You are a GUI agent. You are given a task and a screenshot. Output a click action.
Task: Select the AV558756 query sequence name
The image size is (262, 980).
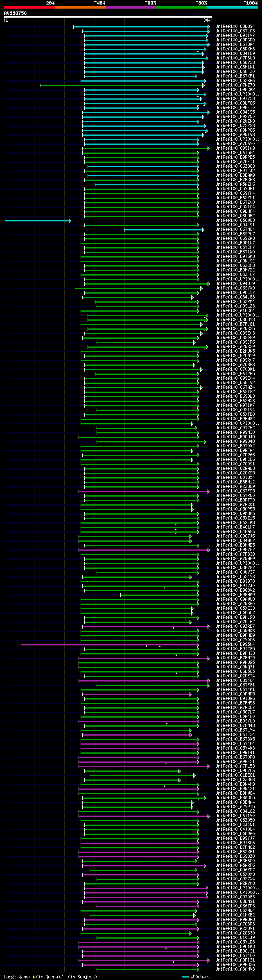16,13
